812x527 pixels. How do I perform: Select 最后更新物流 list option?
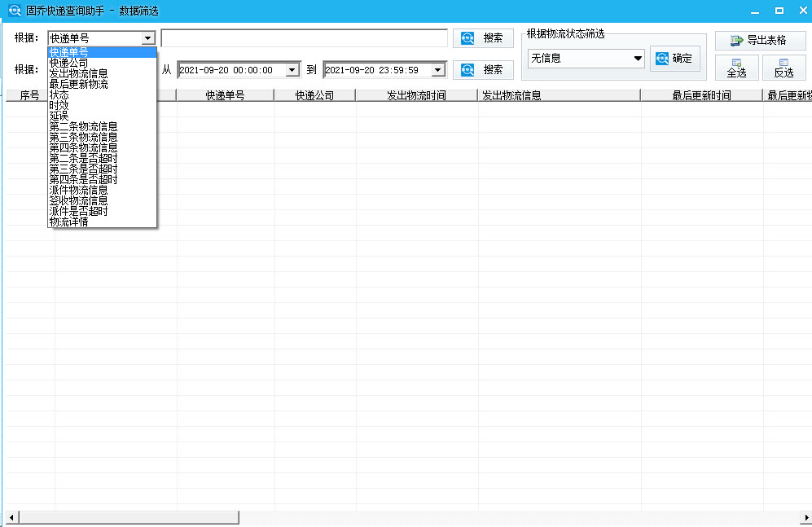click(x=102, y=84)
